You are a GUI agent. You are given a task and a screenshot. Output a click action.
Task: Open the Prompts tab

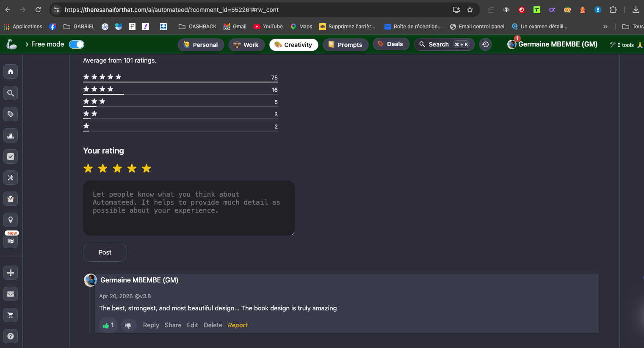(x=345, y=44)
